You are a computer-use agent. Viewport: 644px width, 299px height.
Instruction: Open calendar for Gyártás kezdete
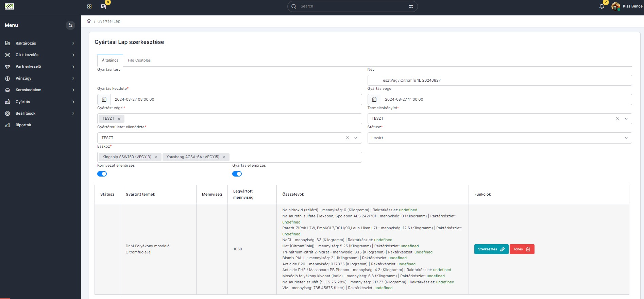tap(104, 100)
